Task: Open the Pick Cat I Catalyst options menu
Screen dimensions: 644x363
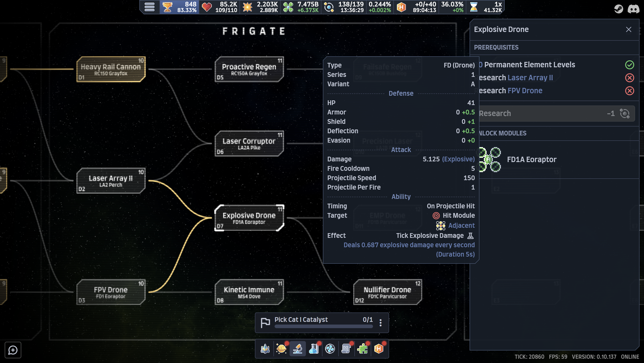Action: [x=381, y=323]
